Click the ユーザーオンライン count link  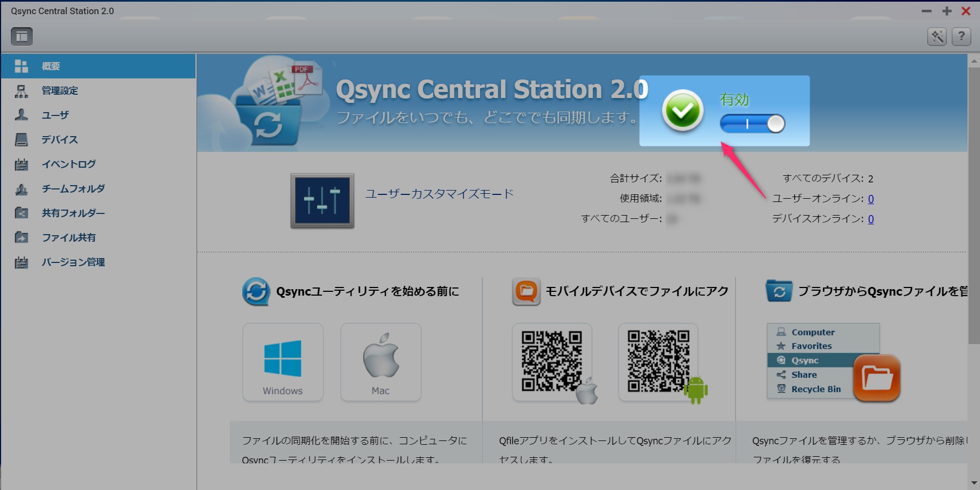coord(871,199)
